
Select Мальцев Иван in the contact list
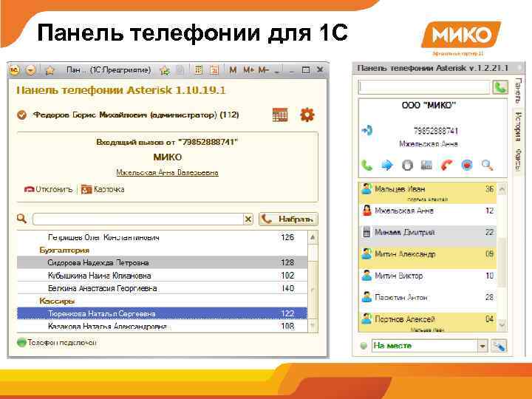coord(428,193)
